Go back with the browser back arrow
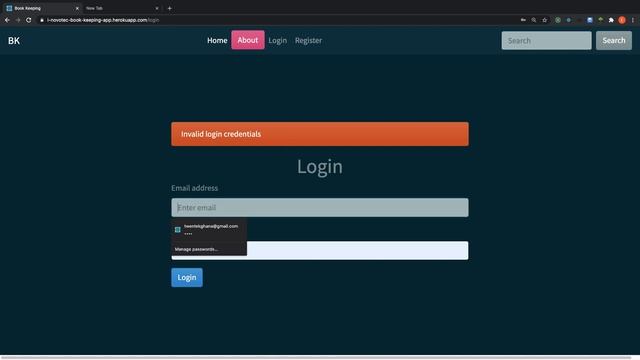This screenshot has width=640, height=360. click(7, 20)
